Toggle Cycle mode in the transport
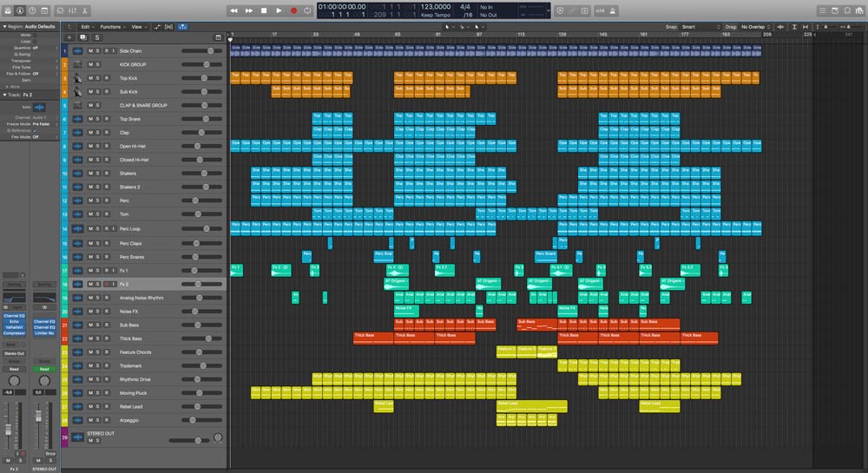 tap(307, 10)
